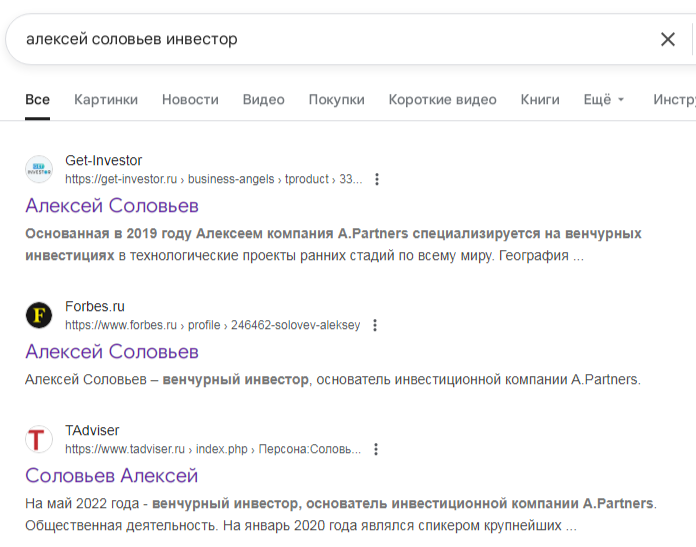
Task: Select the Книги tab
Action: point(540,99)
